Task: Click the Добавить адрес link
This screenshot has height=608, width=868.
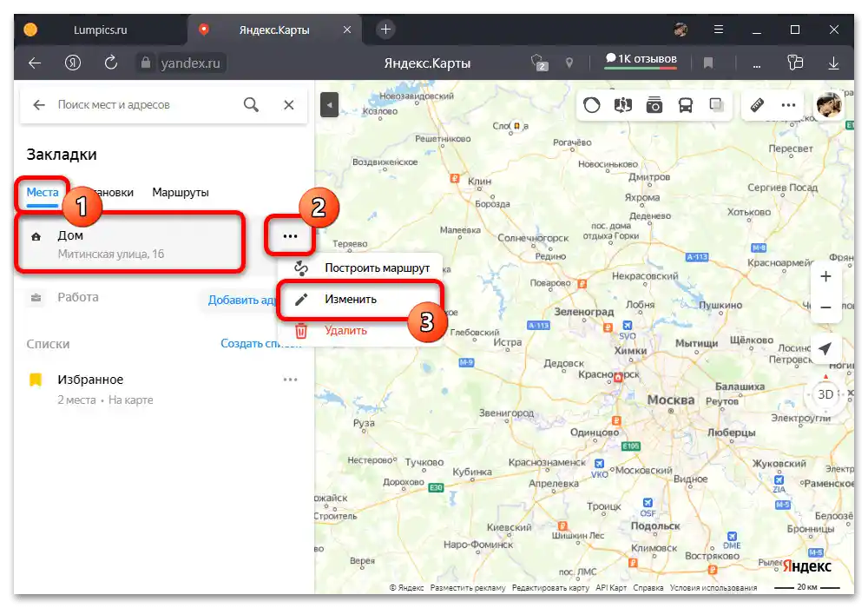Action: [242, 301]
